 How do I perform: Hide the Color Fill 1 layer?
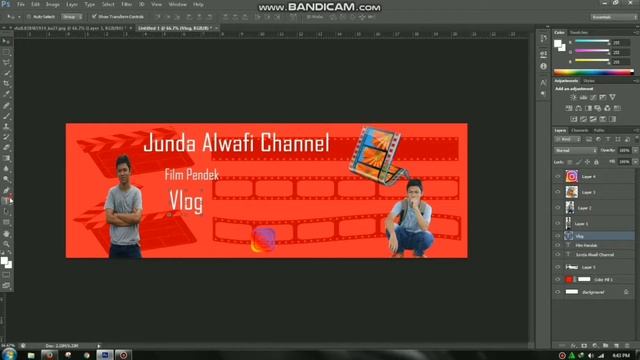coord(558,280)
